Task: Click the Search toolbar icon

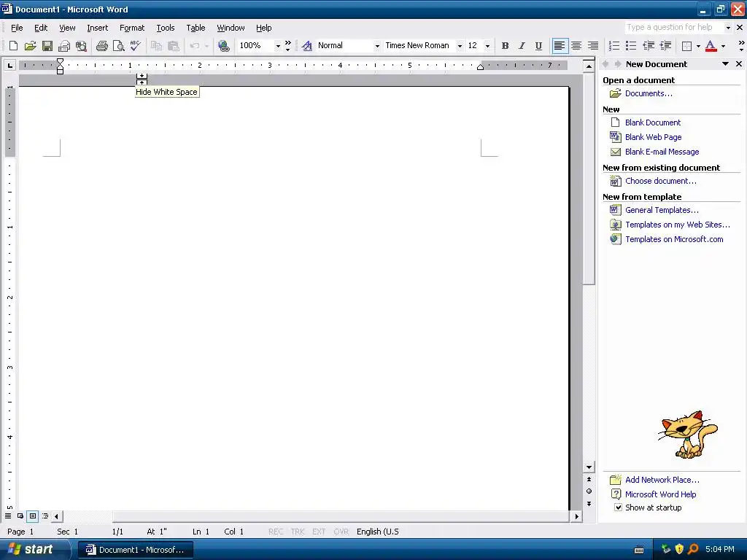Action: click(x=81, y=46)
